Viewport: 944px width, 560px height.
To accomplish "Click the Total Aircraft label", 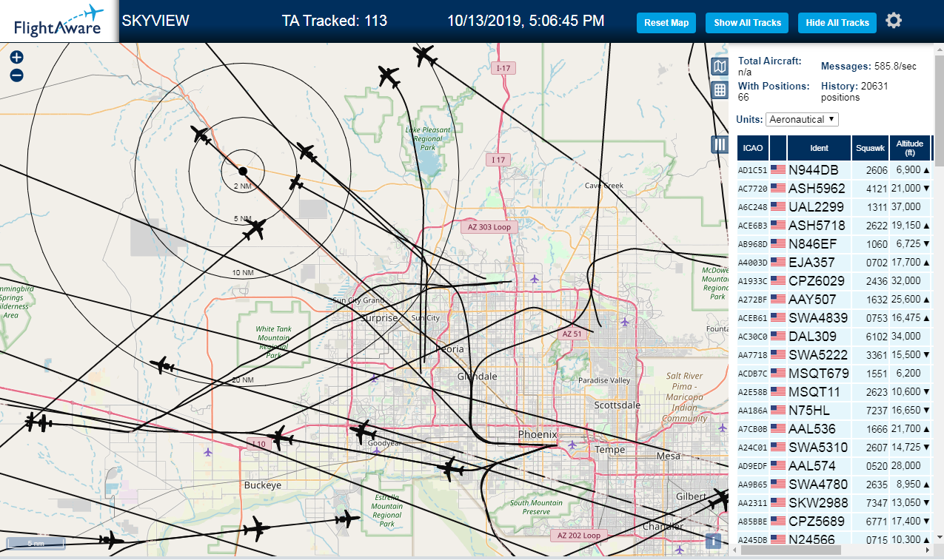I will [771, 61].
